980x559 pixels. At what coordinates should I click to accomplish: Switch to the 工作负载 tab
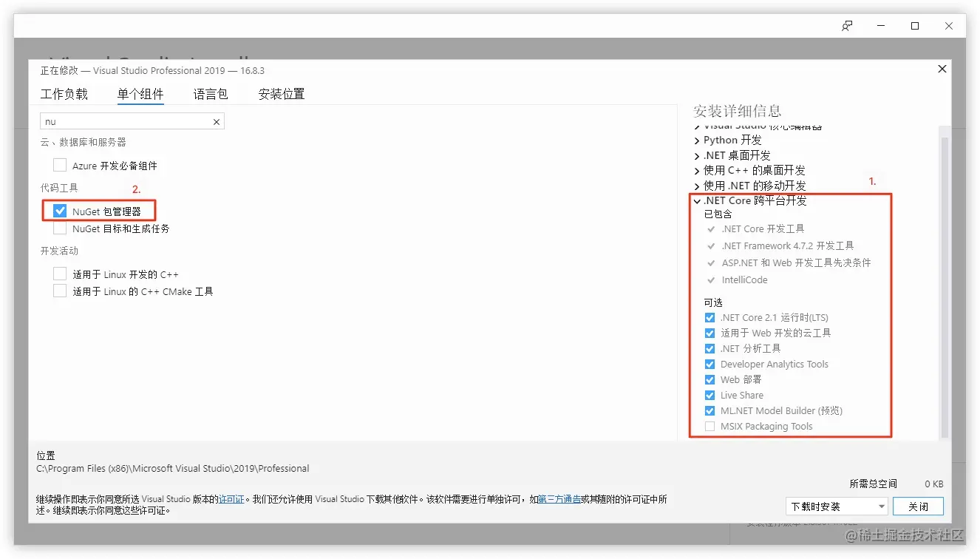[x=64, y=94]
